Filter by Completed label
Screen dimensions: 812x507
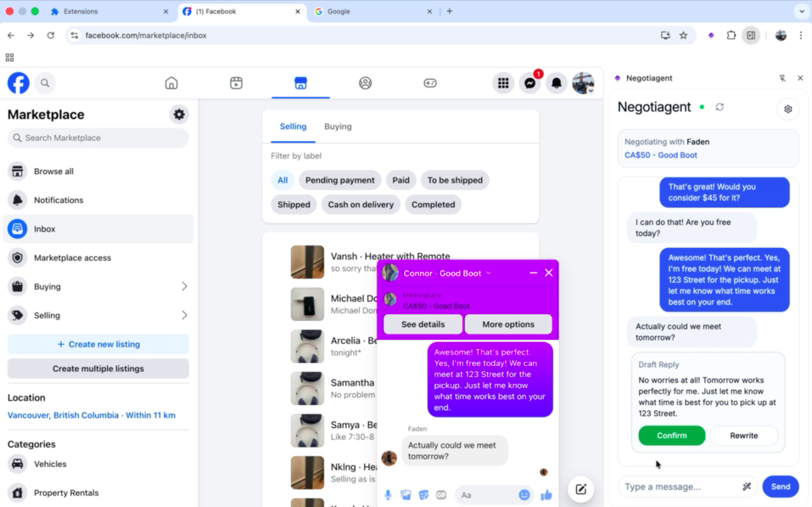tap(434, 205)
